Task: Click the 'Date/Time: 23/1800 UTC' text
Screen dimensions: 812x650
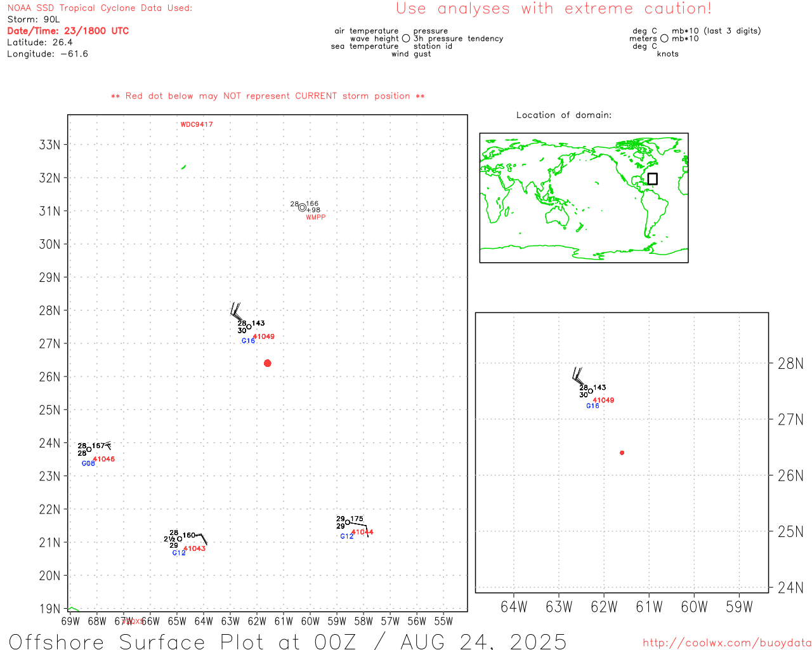Action: click(68, 31)
